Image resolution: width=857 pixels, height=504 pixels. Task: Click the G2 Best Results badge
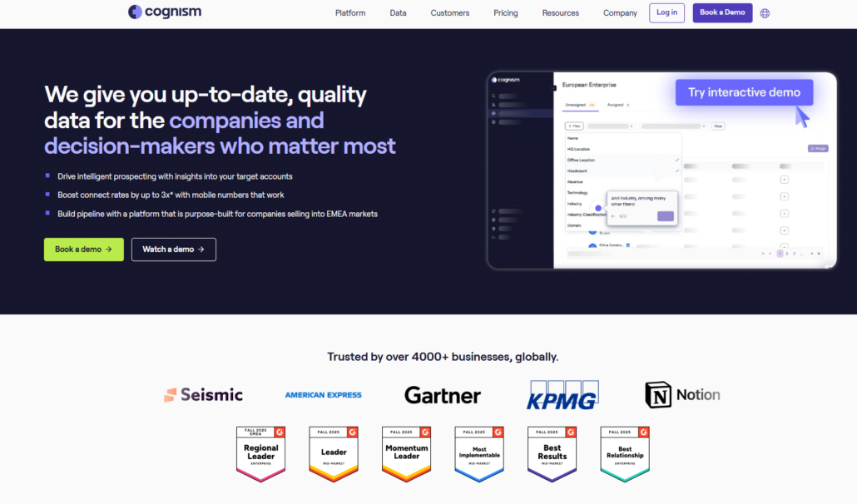(x=552, y=454)
